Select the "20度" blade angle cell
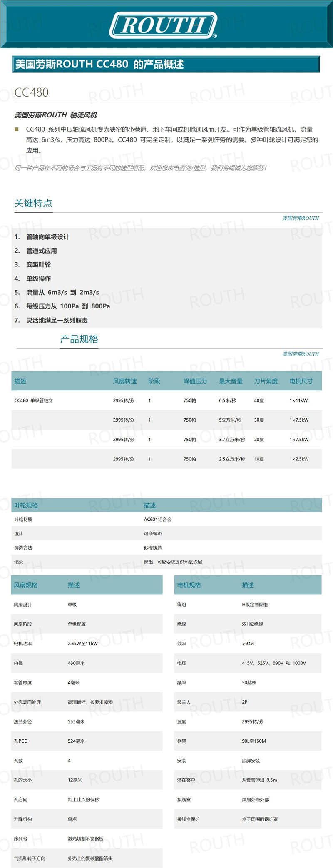 click(259, 440)
